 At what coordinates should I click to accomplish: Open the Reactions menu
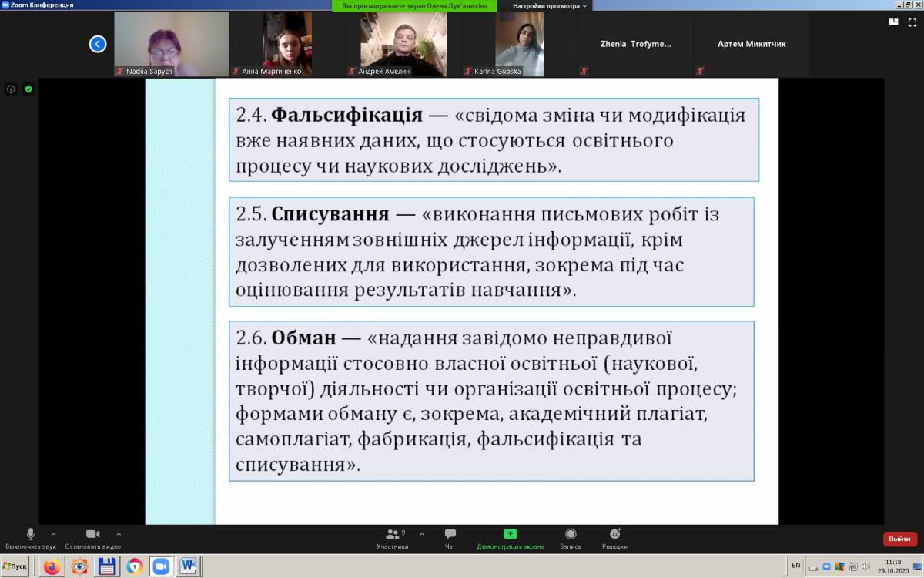click(614, 538)
